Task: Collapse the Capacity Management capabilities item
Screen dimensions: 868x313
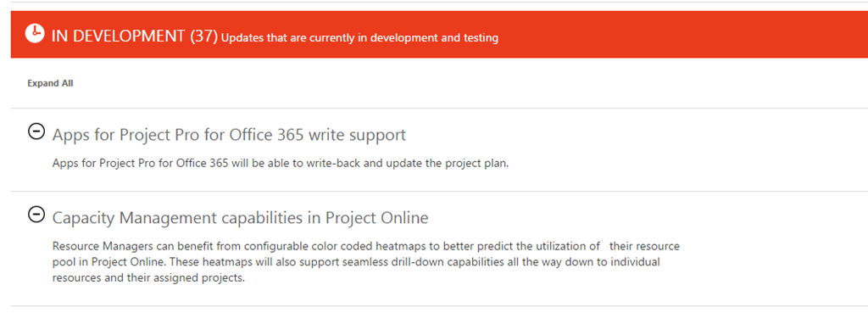Action: [36, 215]
